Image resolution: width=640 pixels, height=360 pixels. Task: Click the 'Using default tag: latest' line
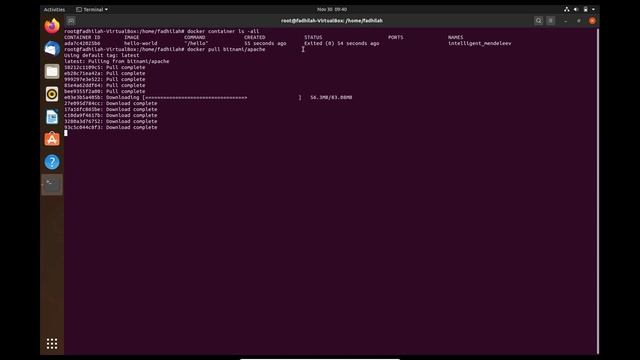[x=102, y=55]
